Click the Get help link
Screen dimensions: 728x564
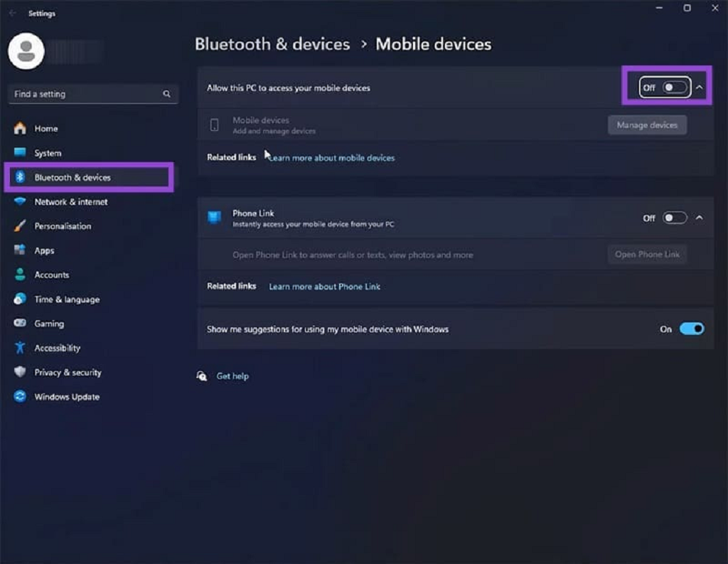pyautogui.click(x=232, y=376)
